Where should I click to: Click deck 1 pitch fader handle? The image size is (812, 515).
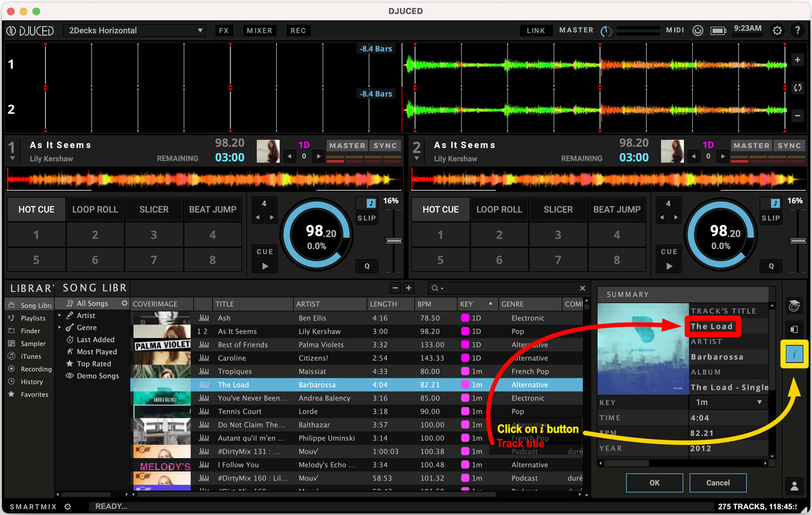[x=394, y=241]
